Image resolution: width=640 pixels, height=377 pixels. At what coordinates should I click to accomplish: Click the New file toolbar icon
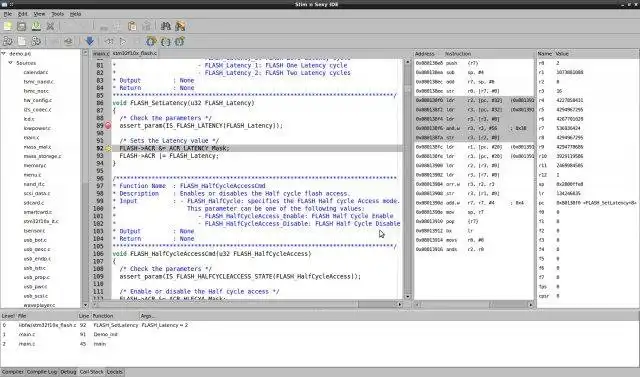(x=8, y=27)
